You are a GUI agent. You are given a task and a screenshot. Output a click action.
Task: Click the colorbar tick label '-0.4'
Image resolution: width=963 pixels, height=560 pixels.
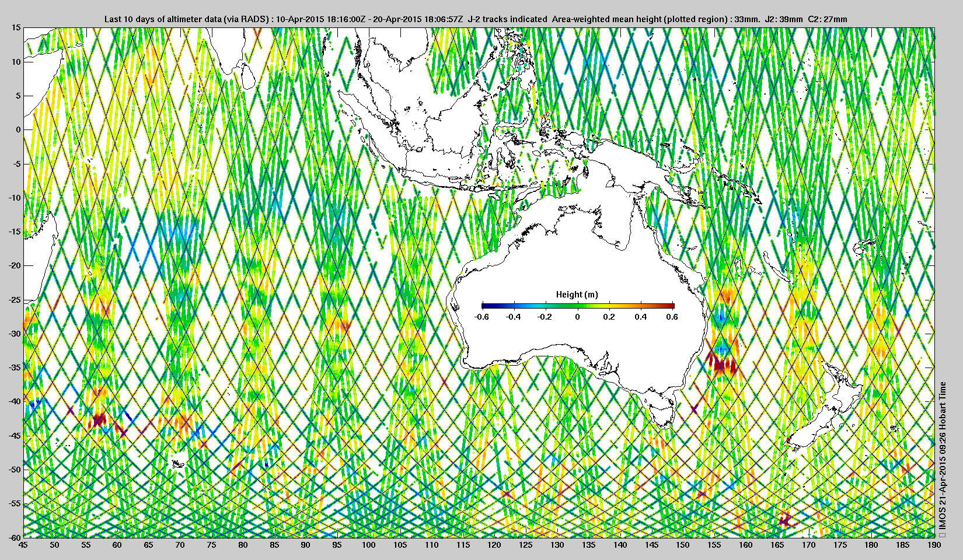[514, 317]
